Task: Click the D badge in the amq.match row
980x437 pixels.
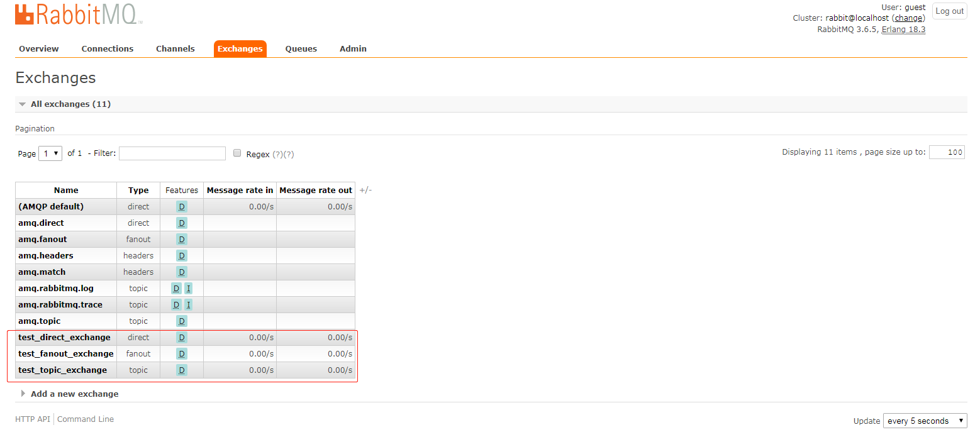Action: pyautogui.click(x=182, y=272)
